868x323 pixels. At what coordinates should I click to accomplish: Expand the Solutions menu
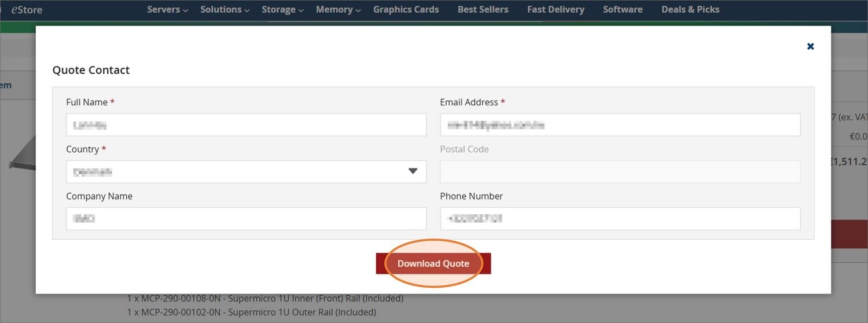225,9
